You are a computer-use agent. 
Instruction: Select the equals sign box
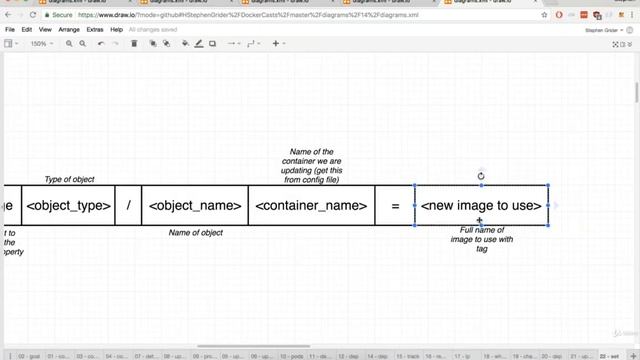tap(395, 205)
